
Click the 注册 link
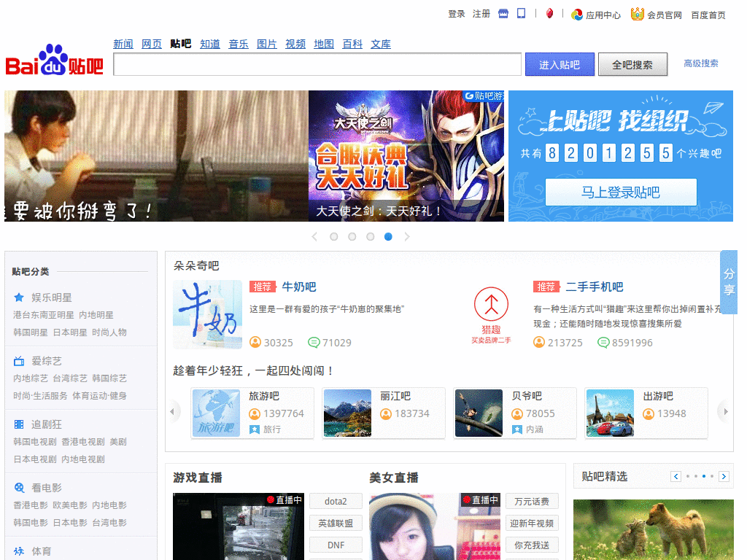(481, 14)
